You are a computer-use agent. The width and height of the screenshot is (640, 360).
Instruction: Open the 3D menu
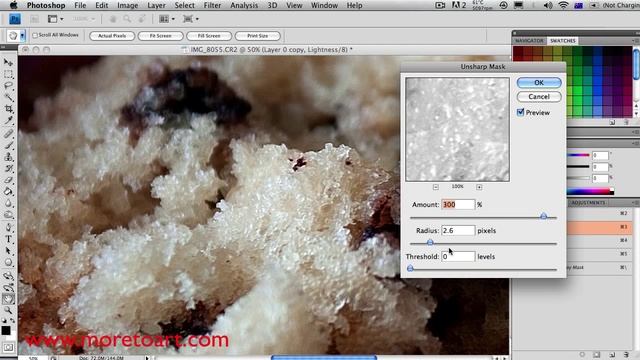click(x=272, y=5)
